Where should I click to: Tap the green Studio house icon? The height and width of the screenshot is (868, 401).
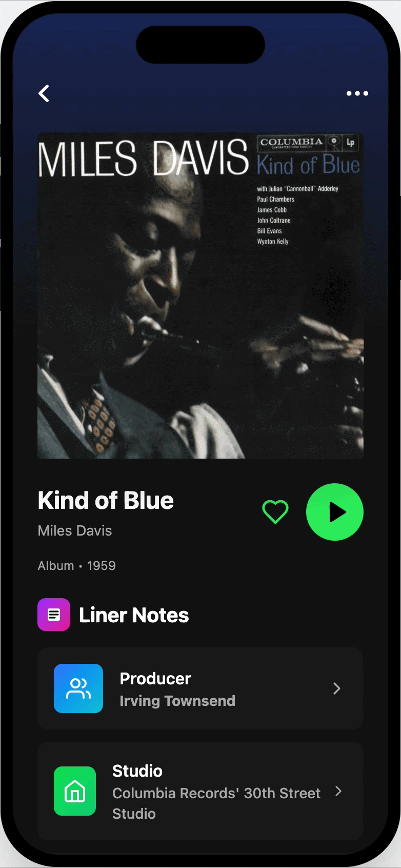coord(75,791)
